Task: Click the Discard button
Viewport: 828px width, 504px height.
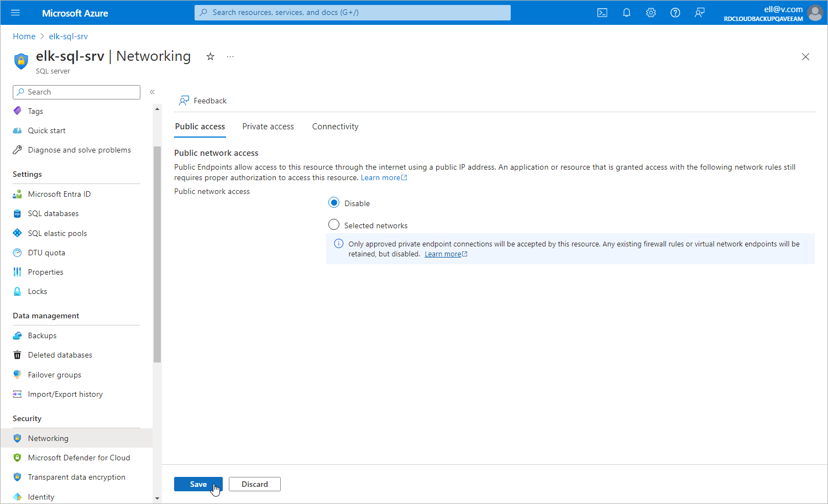Action: [x=255, y=484]
